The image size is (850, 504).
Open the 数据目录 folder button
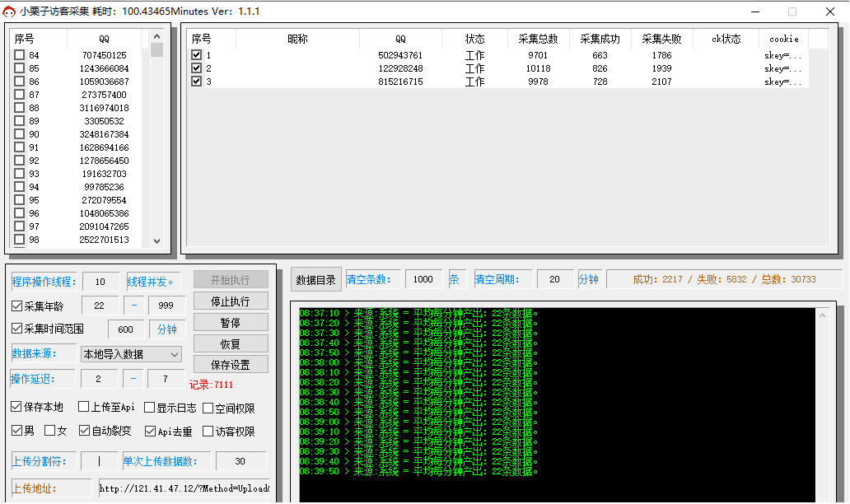click(x=315, y=280)
